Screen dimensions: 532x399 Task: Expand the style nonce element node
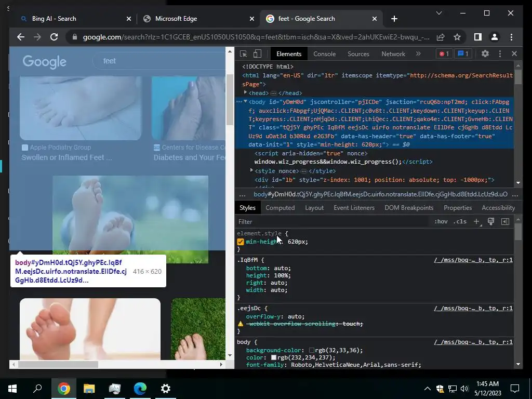point(251,170)
